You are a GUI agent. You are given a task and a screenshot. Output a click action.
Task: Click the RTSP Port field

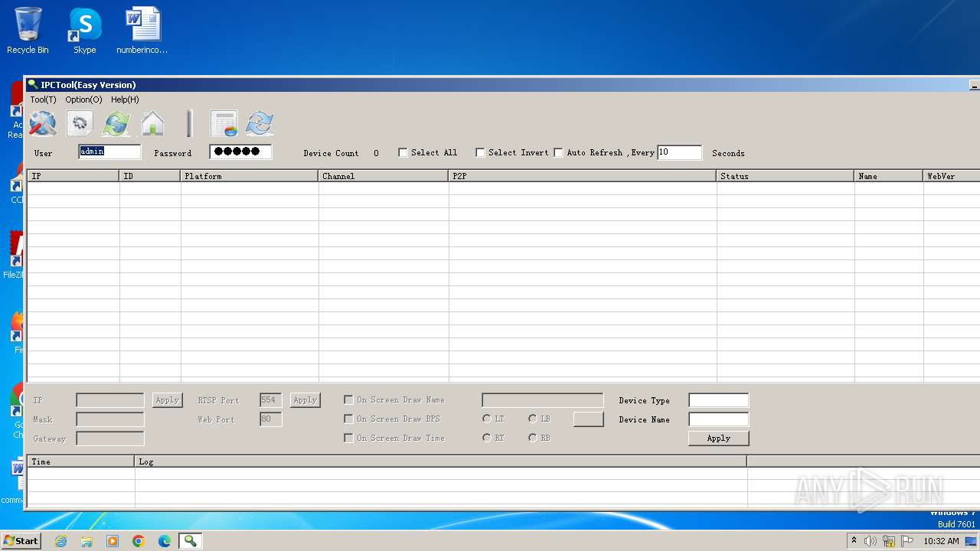pos(271,400)
